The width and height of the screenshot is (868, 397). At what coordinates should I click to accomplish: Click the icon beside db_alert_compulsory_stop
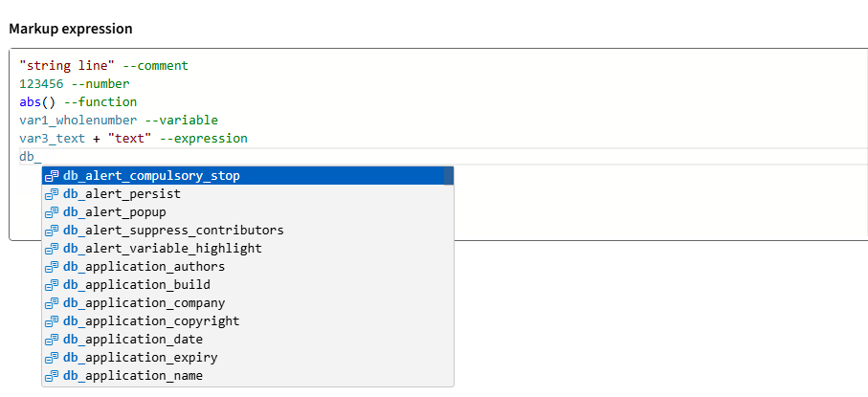(52, 176)
